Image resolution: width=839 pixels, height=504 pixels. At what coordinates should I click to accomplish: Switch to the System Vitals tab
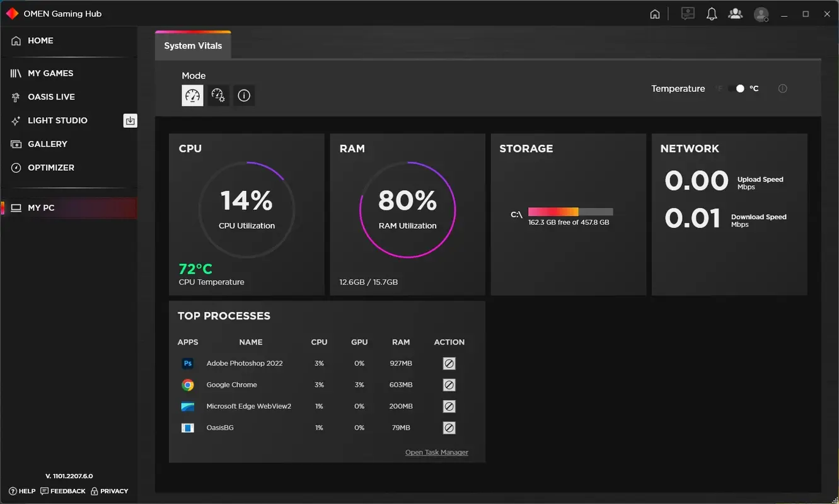click(193, 45)
